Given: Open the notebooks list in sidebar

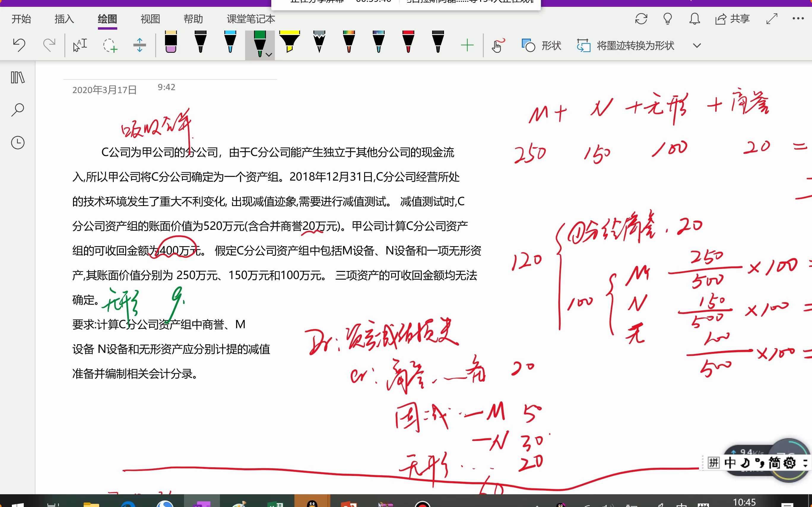Looking at the screenshot, I should coord(17,77).
